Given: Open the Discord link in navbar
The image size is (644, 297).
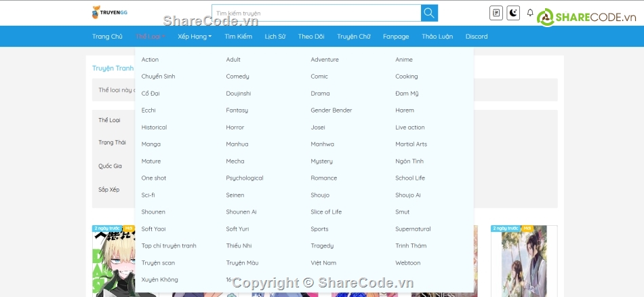Looking at the screenshot, I should pyautogui.click(x=476, y=37).
